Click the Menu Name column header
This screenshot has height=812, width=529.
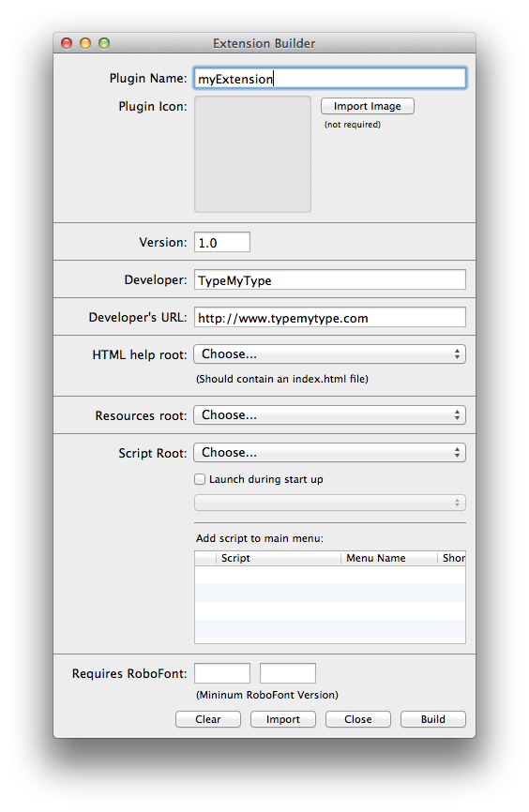pyautogui.click(x=389, y=558)
